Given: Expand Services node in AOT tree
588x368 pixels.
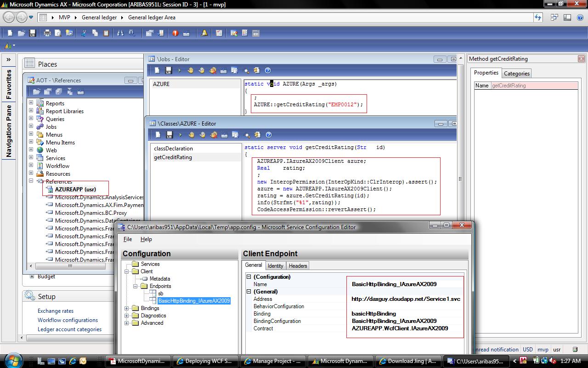Looking at the screenshot, I should tap(31, 158).
